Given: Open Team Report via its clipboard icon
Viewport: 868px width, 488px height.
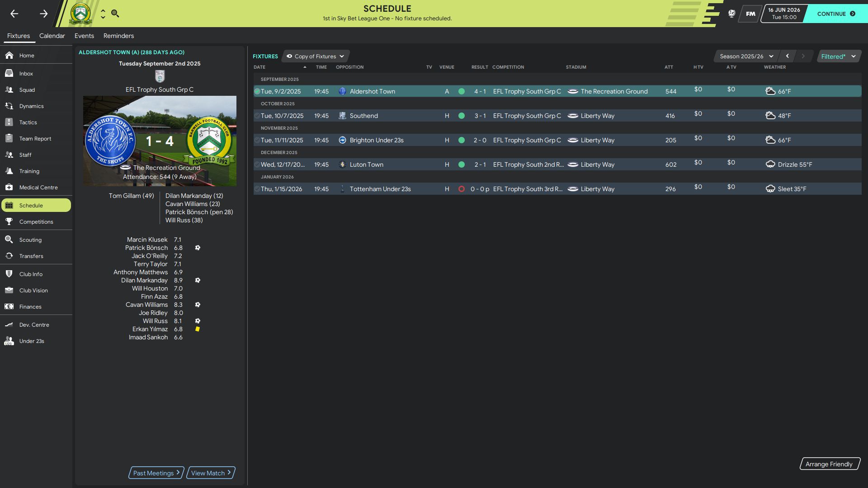Looking at the screenshot, I should [x=9, y=138].
